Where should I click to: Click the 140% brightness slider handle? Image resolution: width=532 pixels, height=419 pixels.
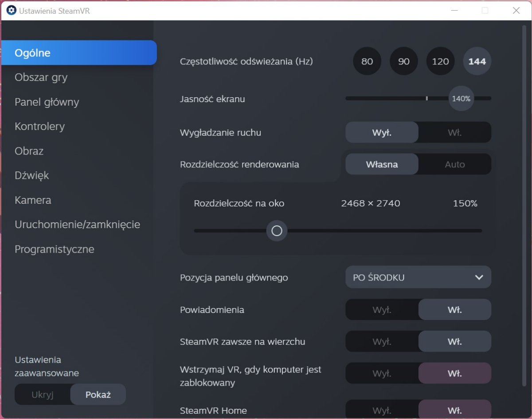click(x=461, y=99)
